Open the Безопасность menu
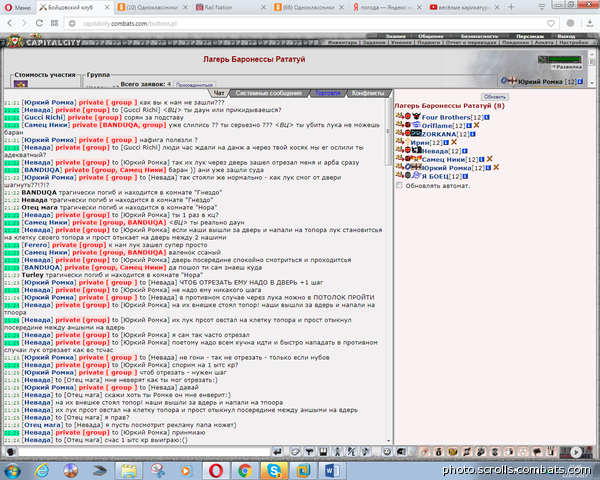 [x=479, y=36]
